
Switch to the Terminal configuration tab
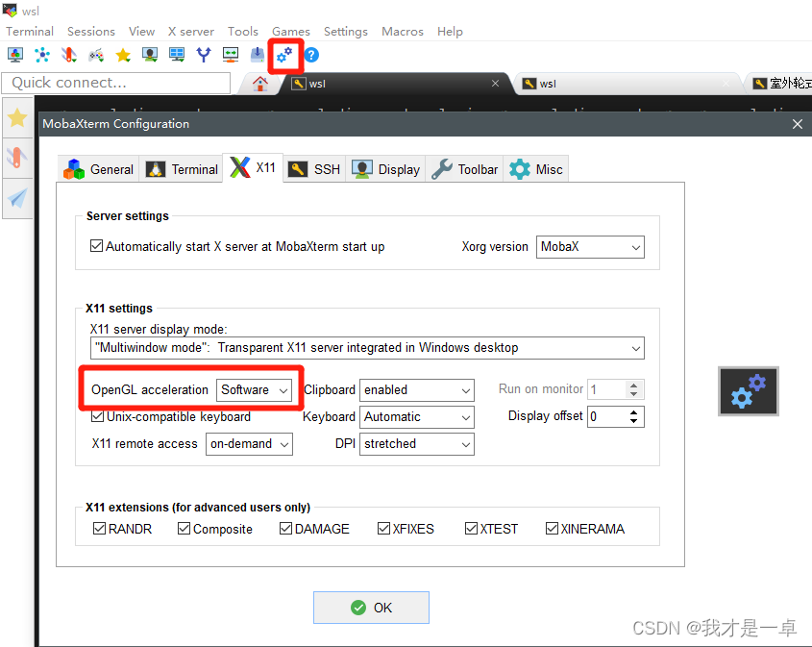(182, 169)
